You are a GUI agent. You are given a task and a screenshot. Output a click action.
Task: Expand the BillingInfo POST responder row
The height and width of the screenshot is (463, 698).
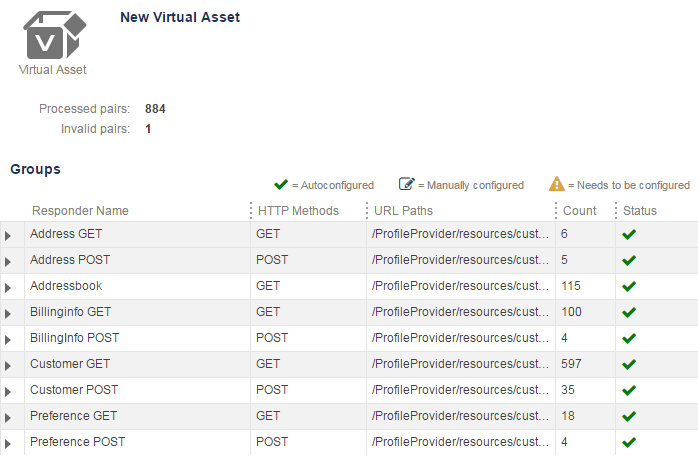(8, 340)
